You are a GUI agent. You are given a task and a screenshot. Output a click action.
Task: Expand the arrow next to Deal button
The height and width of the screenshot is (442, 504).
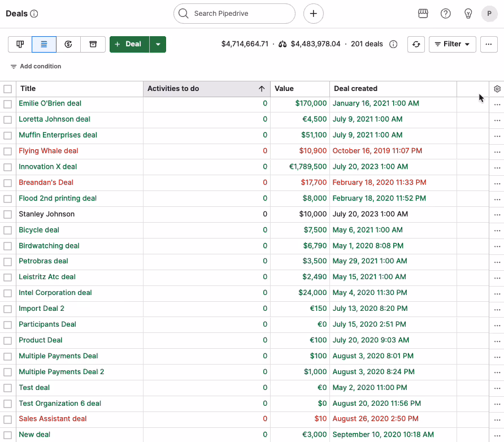click(158, 44)
